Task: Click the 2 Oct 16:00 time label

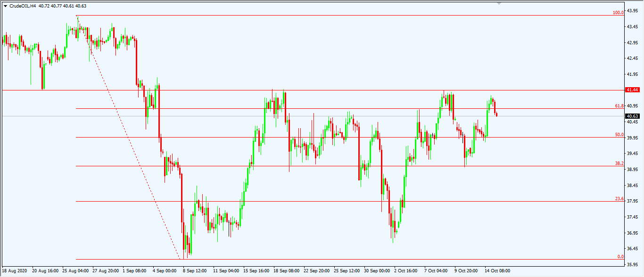Action: (406, 271)
